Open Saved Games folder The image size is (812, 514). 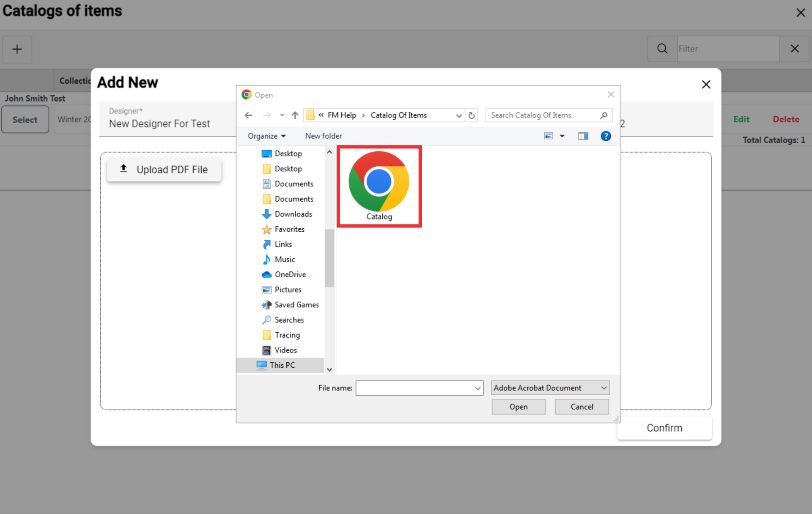pyautogui.click(x=290, y=305)
